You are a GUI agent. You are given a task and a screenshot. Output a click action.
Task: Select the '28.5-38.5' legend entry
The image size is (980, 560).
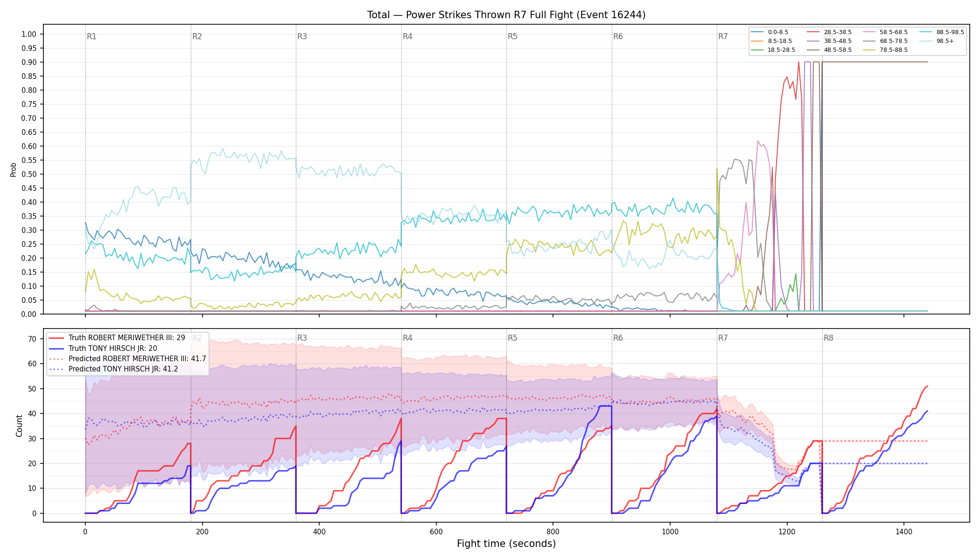point(829,32)
